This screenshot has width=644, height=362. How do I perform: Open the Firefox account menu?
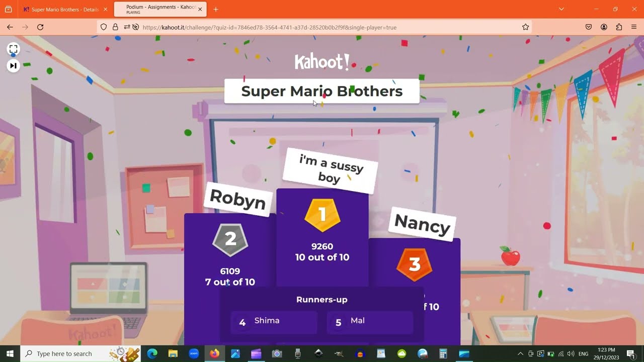click(604, 27)
